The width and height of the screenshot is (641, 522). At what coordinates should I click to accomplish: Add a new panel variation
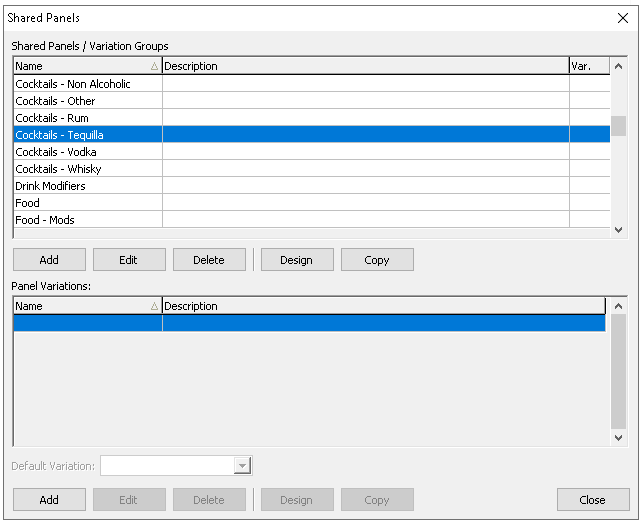coord(49,500)
